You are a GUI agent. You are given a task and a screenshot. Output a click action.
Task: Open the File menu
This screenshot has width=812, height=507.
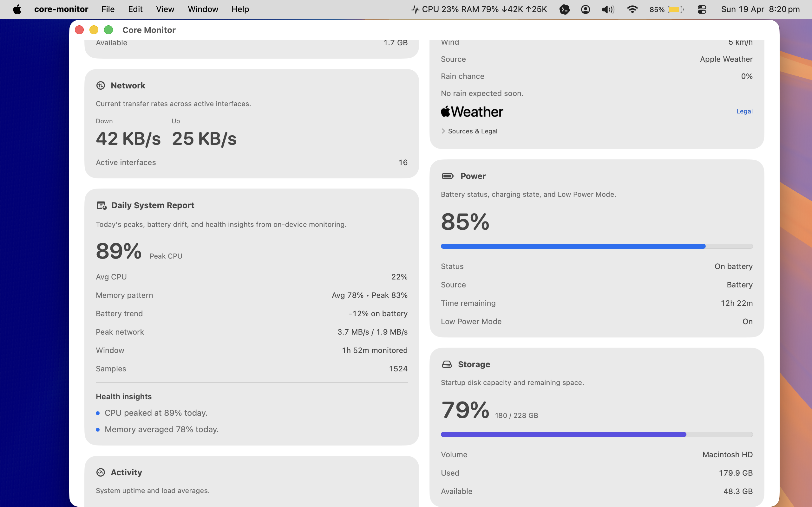[x=108, y=10]
